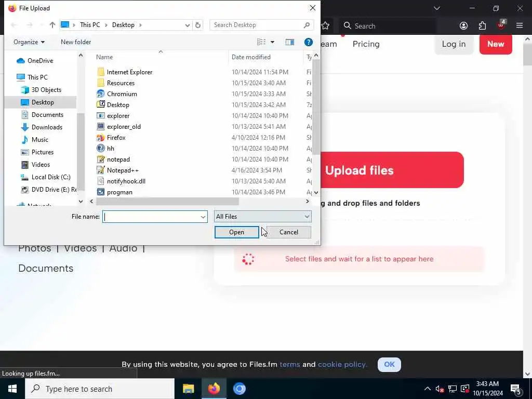Screen dimensions: 532x399
Task: Open the Firefox extensions puzzle icon
Action: (482, 26)
